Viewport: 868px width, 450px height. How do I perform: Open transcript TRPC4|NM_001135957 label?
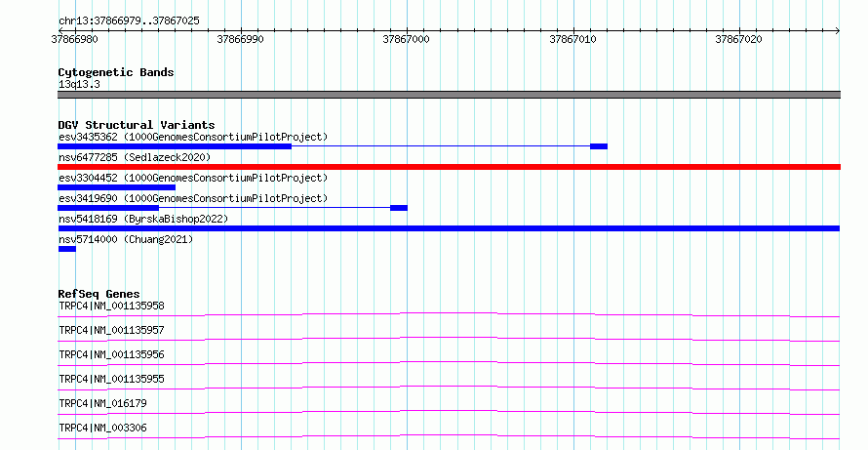[x=112, y=330]
